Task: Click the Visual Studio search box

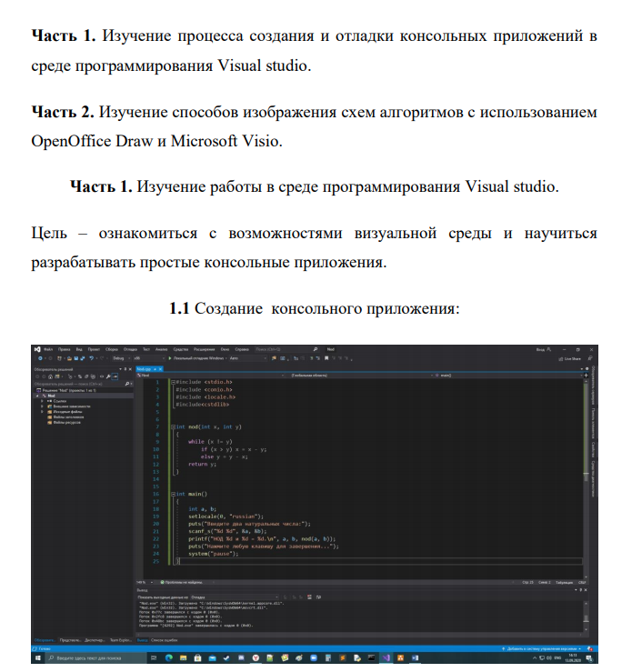Action: 286,349
